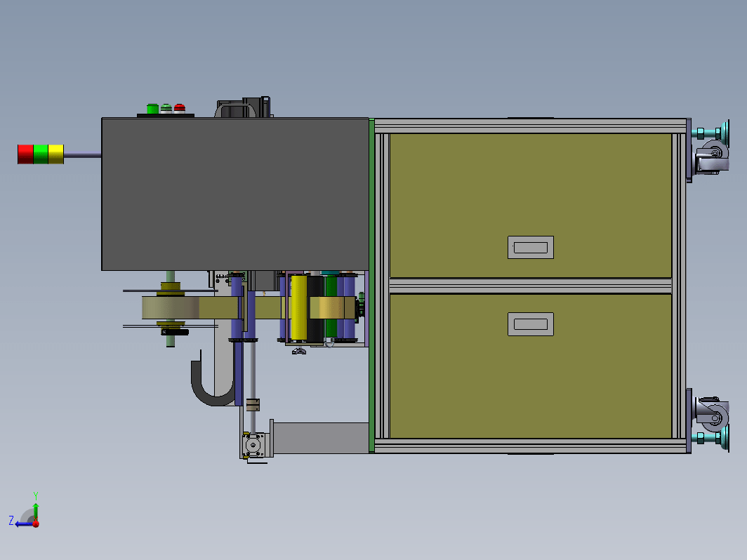This screenshot has width=747, height=560.
Task: Select the green segment of the signal tower light
Action: point(41,154)
